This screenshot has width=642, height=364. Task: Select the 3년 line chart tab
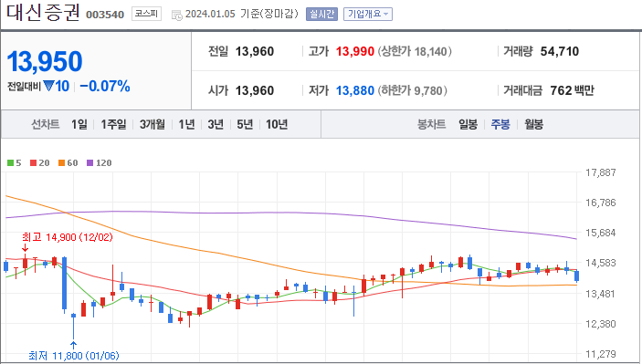click(216, 124)
